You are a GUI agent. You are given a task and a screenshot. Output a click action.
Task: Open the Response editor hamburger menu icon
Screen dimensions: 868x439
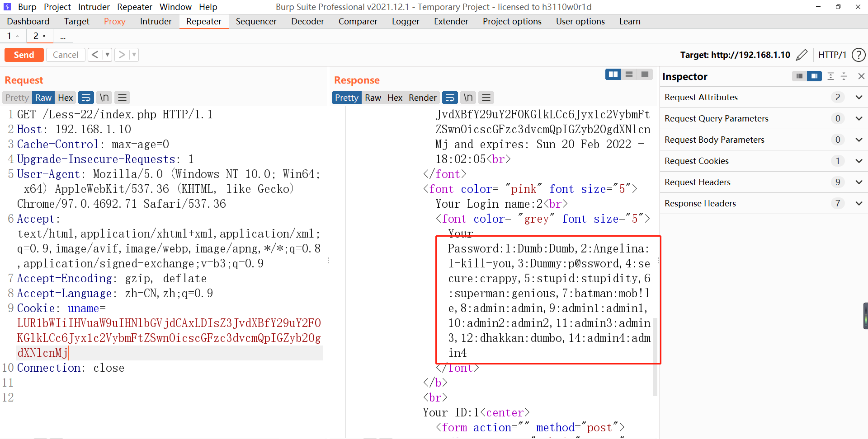tap(486, 98)
